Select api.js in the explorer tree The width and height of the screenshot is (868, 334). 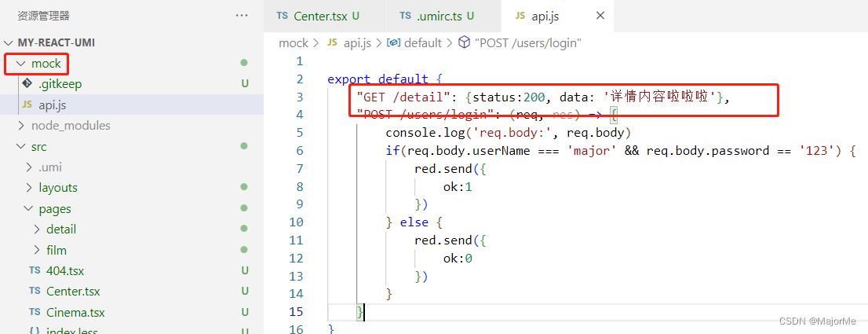pyautogui.click(x=53, y=105)
